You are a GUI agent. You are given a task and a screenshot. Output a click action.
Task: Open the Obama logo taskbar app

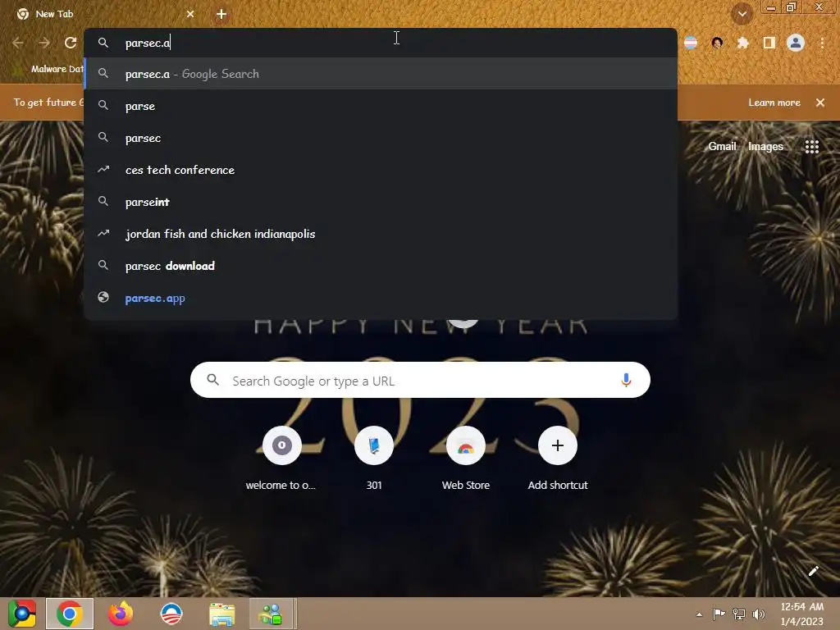(x=171, y=614)
